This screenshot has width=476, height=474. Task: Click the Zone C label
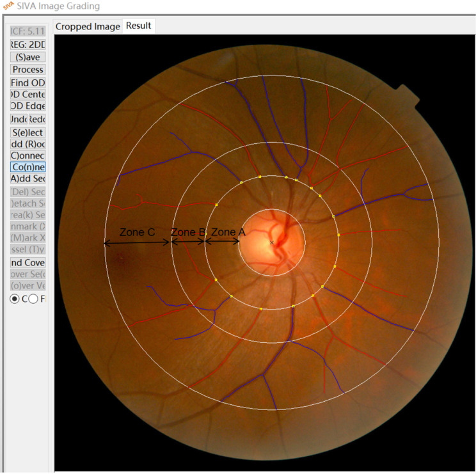pyautogui.click(x=137, y=232)
